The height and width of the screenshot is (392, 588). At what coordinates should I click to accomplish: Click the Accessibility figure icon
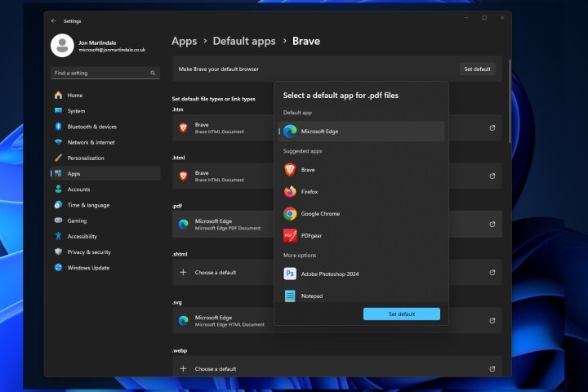click(x=58, y=236)
